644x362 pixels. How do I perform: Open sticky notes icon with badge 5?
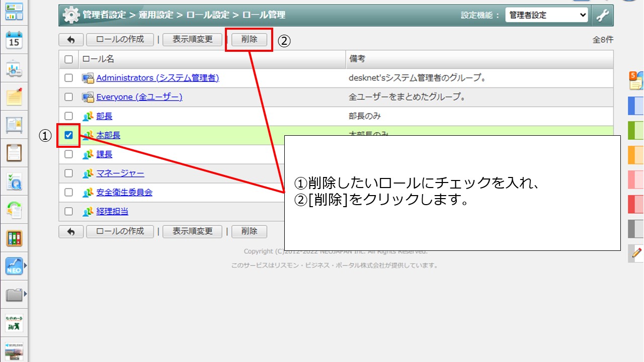click(636, 80)
